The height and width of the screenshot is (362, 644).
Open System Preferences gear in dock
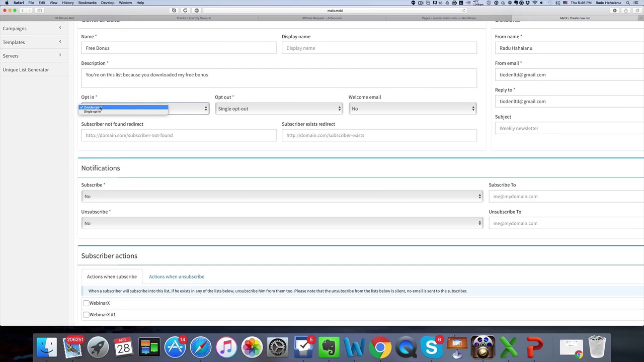(278, 347)
